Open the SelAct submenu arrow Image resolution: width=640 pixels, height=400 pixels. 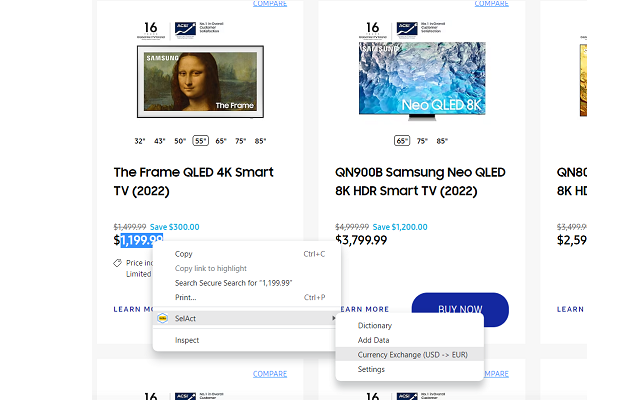333,318
